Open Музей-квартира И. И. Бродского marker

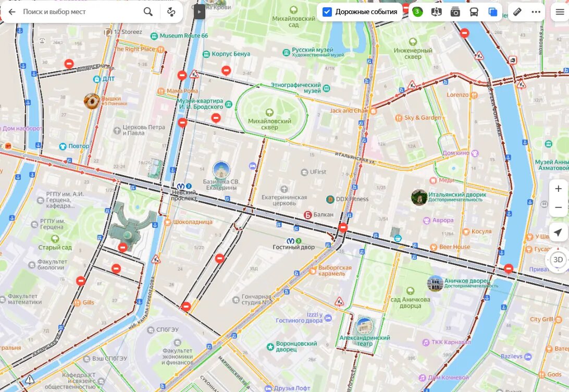tap(229, 105)
